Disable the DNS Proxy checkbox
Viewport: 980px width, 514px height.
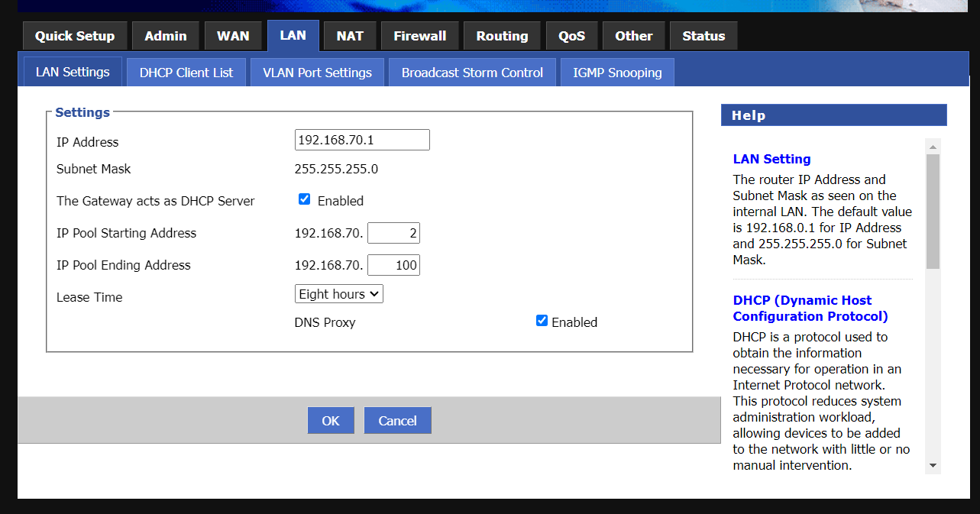coord(542,321)
